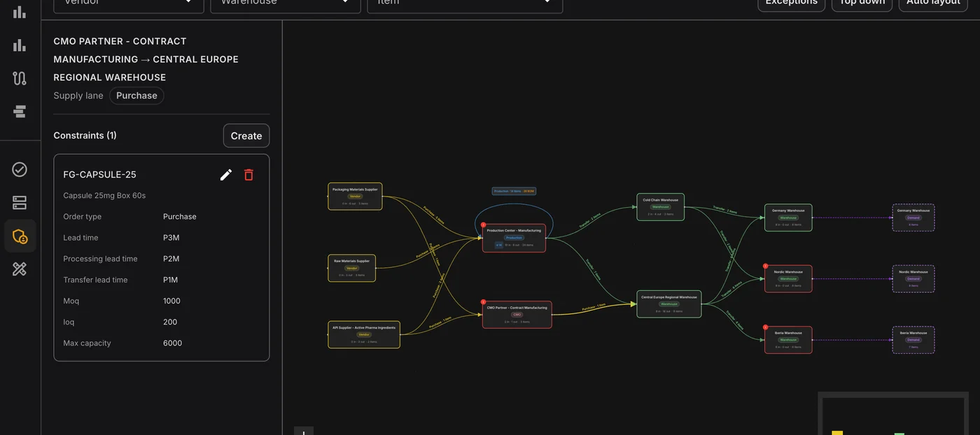This screenshot has width=980, height=435.
Task: Click the Max capacity value 6000
Action: pos(172,343)
